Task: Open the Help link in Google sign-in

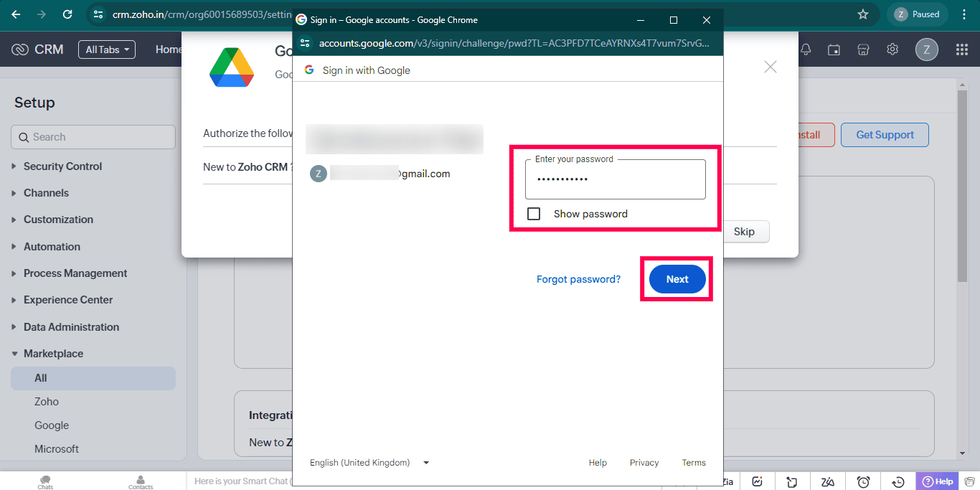Action: (x=598, y=463)
